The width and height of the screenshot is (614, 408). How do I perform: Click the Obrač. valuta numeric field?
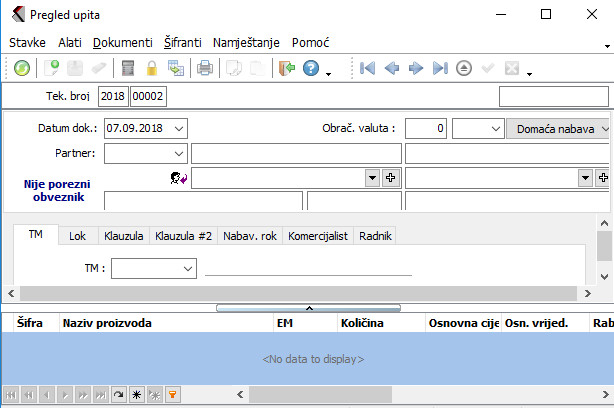click(425, 129)
